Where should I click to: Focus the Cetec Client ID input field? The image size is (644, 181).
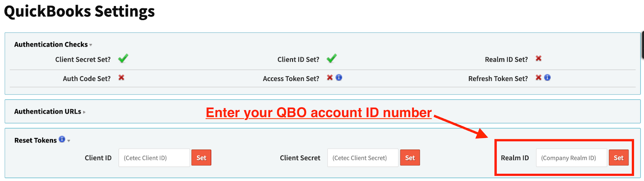click(154, 158)
